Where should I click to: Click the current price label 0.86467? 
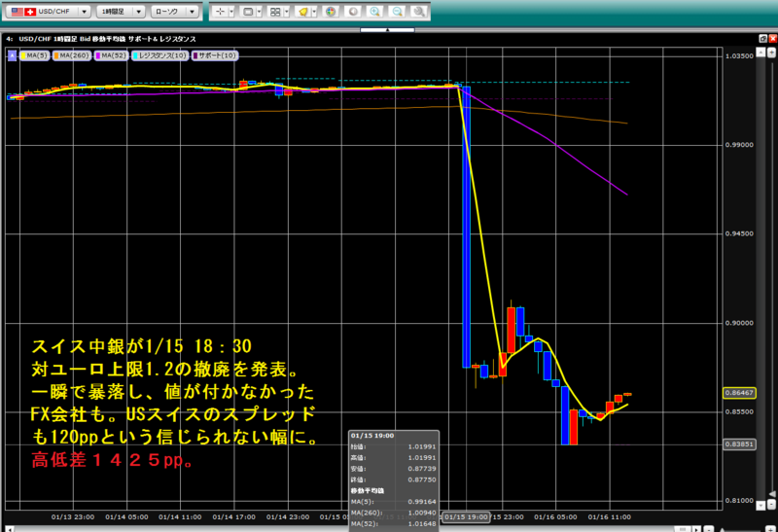[x=739, y=393]
